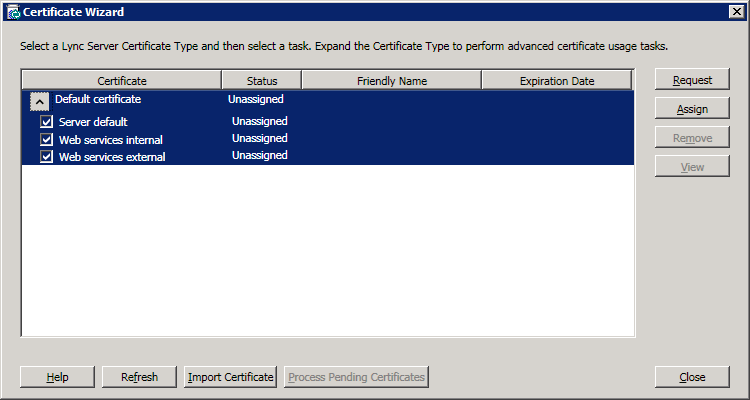Uncheck the Web services internal checkbox
The image size is (750, 400).
point(46,140)
